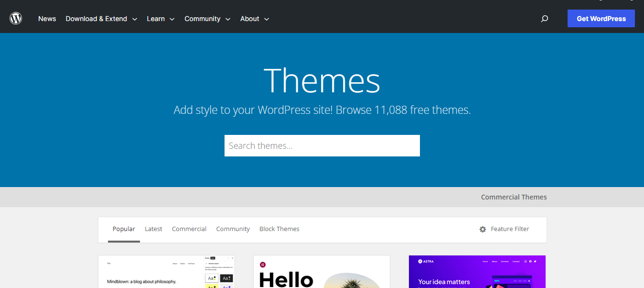644x288 pixels.
Task: Switch to the Latest tab
Action: pyautogui.click(x=153, y=229)
